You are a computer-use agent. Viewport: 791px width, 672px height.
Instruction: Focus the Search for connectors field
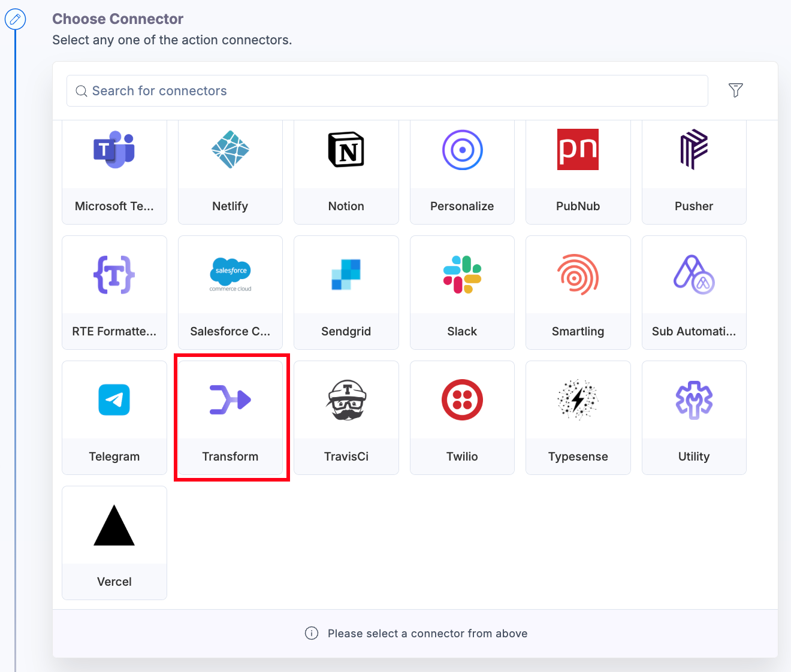click(387, 91)
